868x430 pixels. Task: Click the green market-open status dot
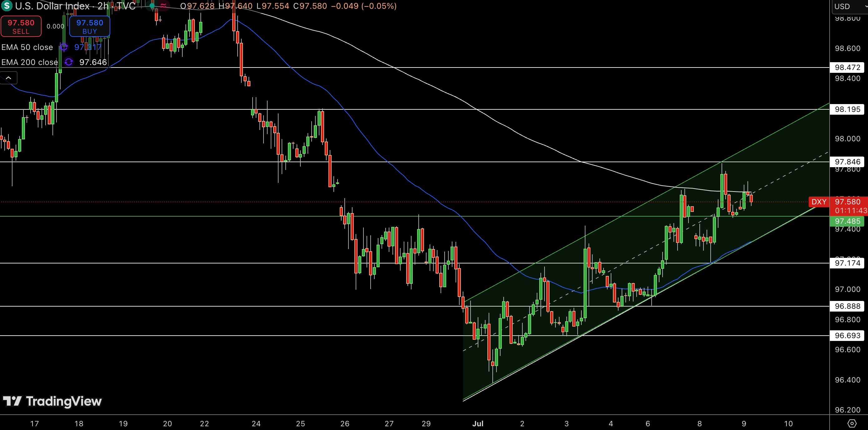pos(152,6)
